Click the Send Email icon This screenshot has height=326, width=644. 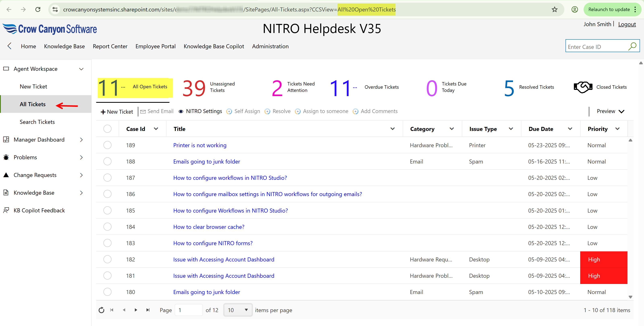pyautogui.click(x=143, y=111)
